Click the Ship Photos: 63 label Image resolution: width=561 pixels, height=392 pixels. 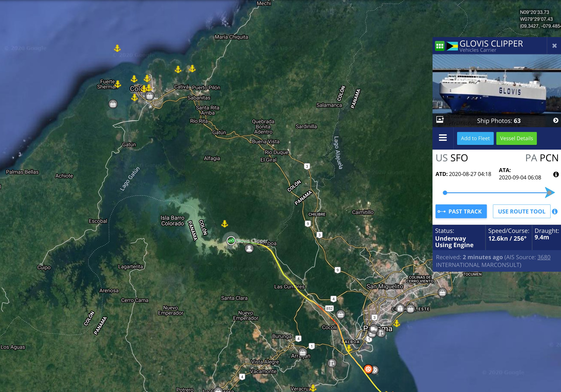coord(499,121)
